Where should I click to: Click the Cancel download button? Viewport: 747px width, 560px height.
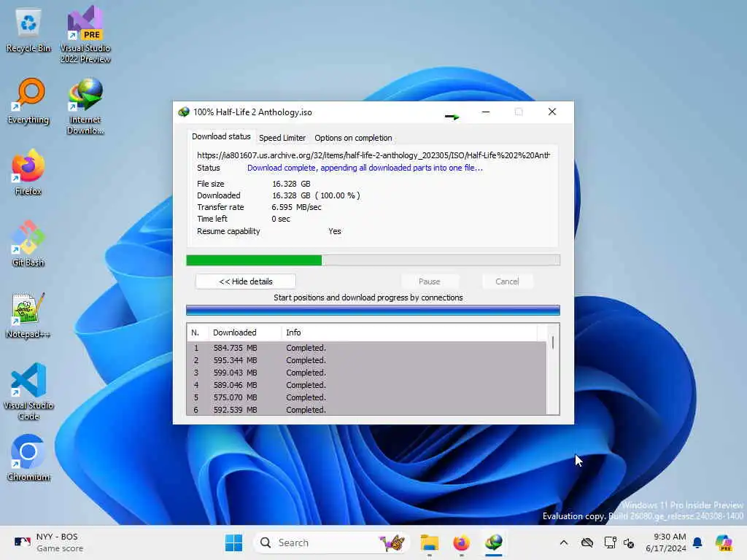[x=507, y=281]
